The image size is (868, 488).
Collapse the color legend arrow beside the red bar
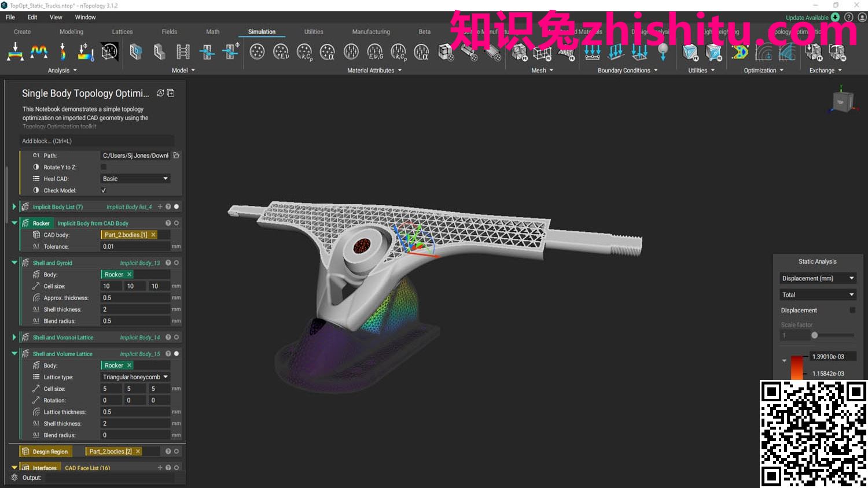click(784, 360)
